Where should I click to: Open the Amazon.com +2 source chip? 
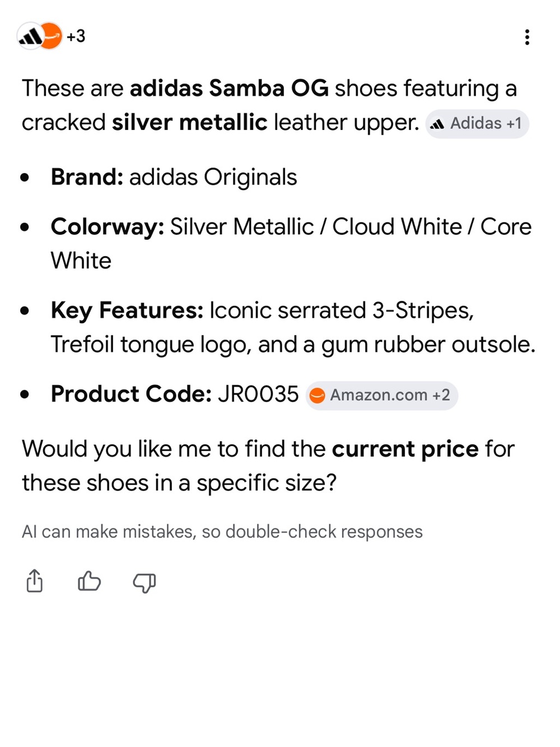[381, 396]
